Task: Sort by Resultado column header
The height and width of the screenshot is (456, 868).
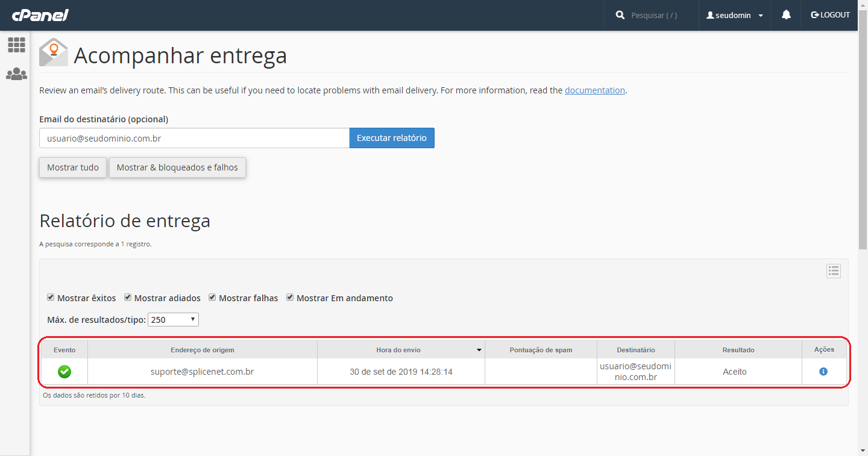Action: [738, 350]
